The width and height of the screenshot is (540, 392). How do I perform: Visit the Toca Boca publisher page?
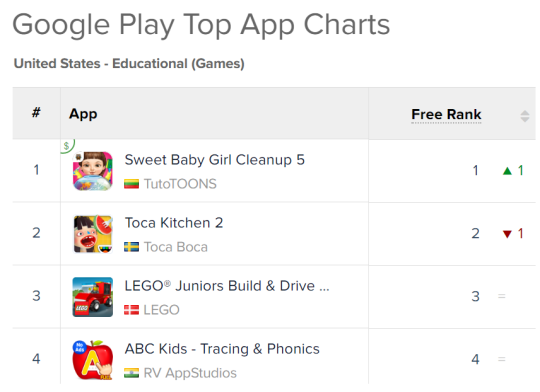coord(176,247)
